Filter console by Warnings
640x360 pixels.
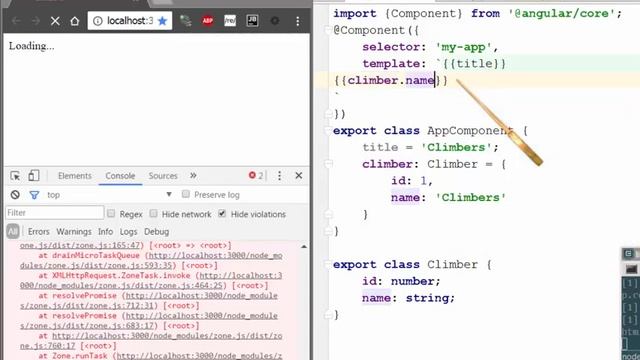point(74,231)
